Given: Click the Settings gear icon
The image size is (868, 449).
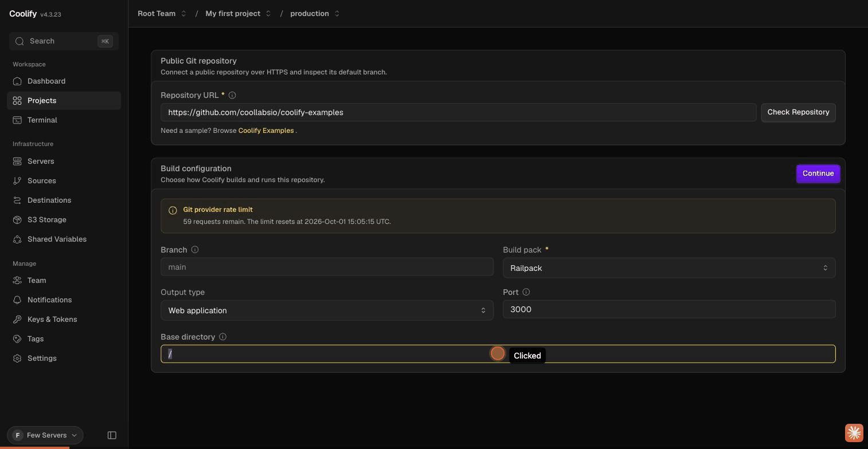Looking at the screenshot, I should [18, 359].
